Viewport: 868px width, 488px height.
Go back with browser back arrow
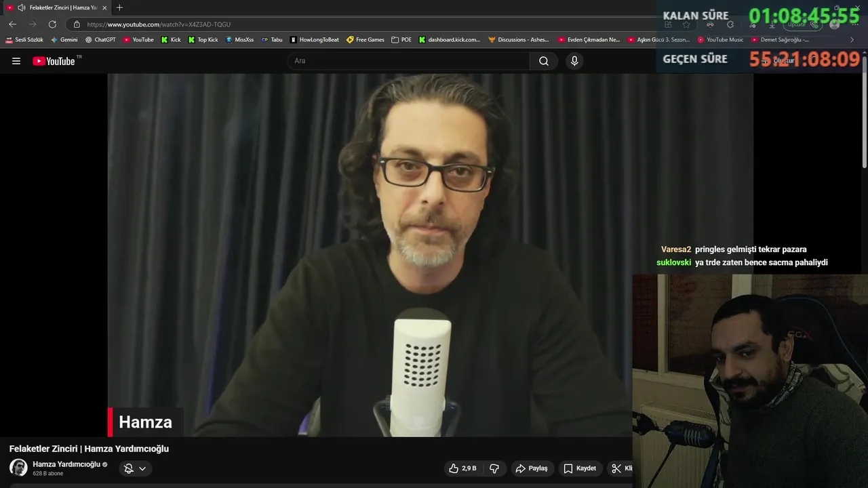pos(12,24)
